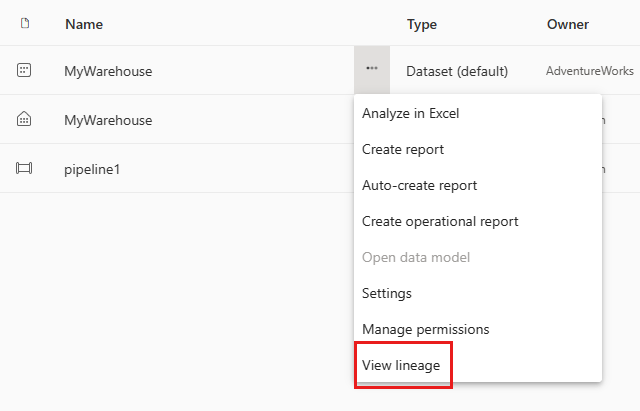
Task: Click the Dataset (default) type cell
Action: point(457,71)
